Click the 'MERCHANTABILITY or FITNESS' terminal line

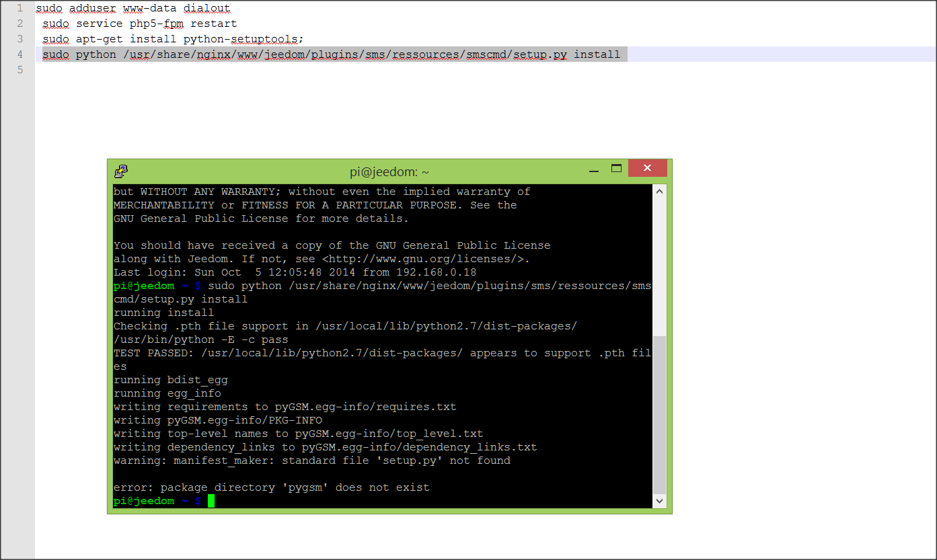click(315, 205)
